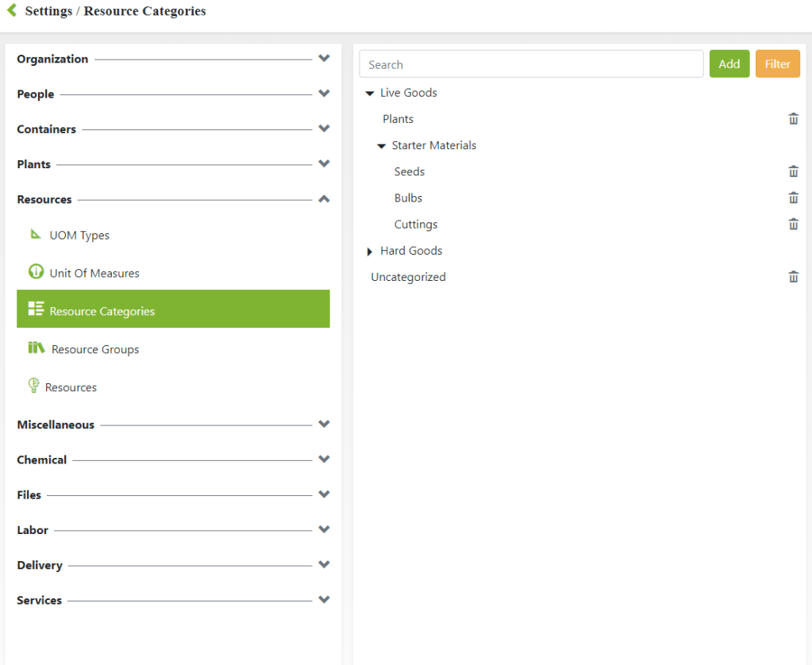Expand the Organization settings section
The width and height of the screenshot is (812, 665).
click(x=324, y=59)
